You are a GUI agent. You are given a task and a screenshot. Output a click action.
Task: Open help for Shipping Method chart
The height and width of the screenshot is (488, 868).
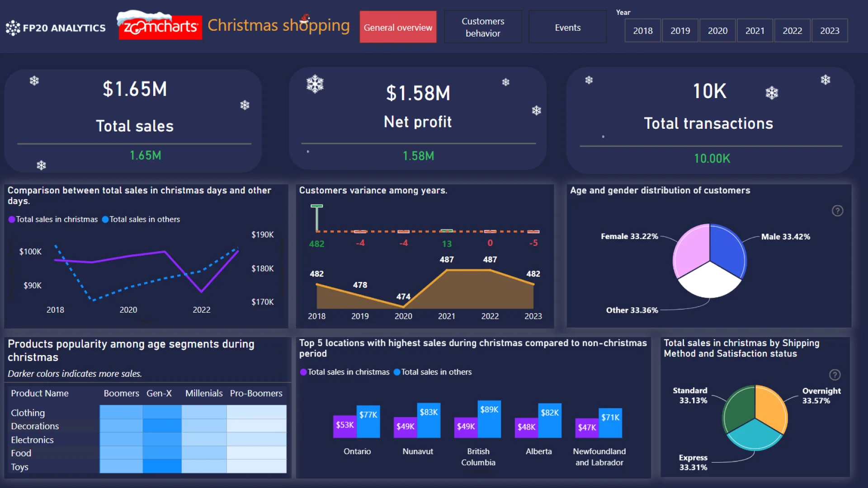[x=835, y=375]
